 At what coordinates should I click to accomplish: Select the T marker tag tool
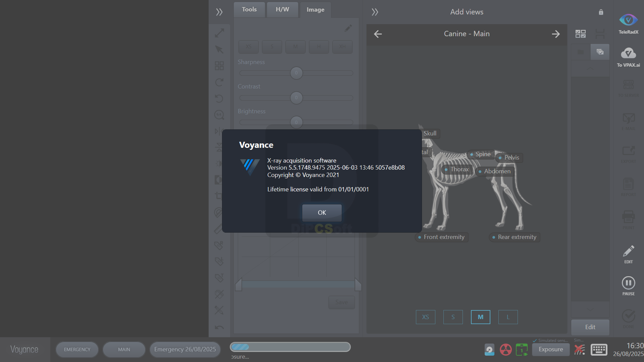pos(219,278)
